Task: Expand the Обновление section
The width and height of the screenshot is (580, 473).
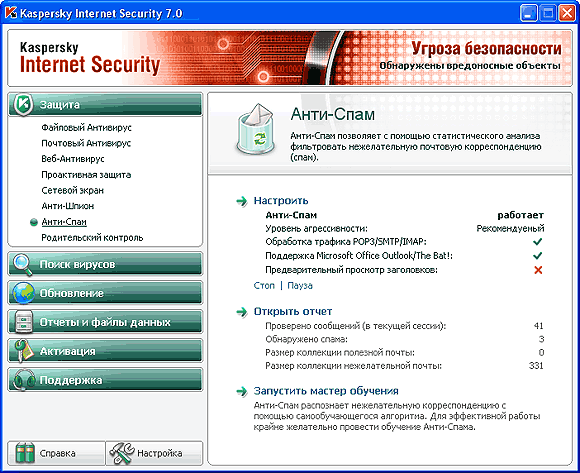Action: 105,293
